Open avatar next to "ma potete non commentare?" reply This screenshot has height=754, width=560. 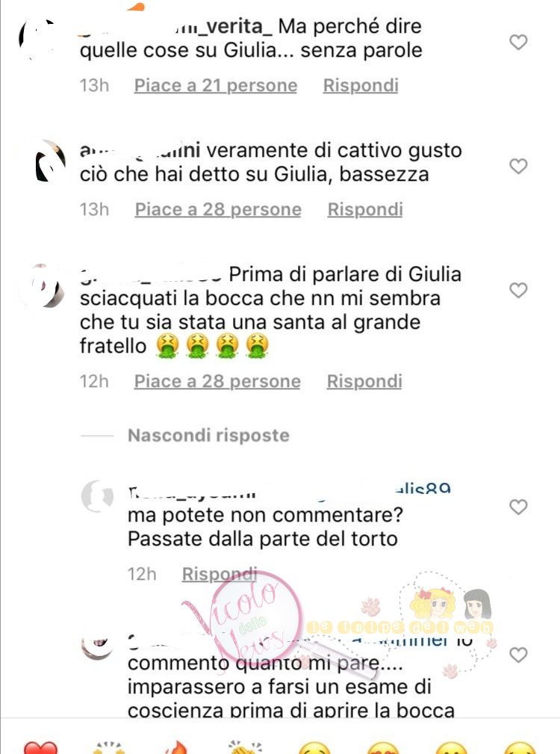click(98, 496)
